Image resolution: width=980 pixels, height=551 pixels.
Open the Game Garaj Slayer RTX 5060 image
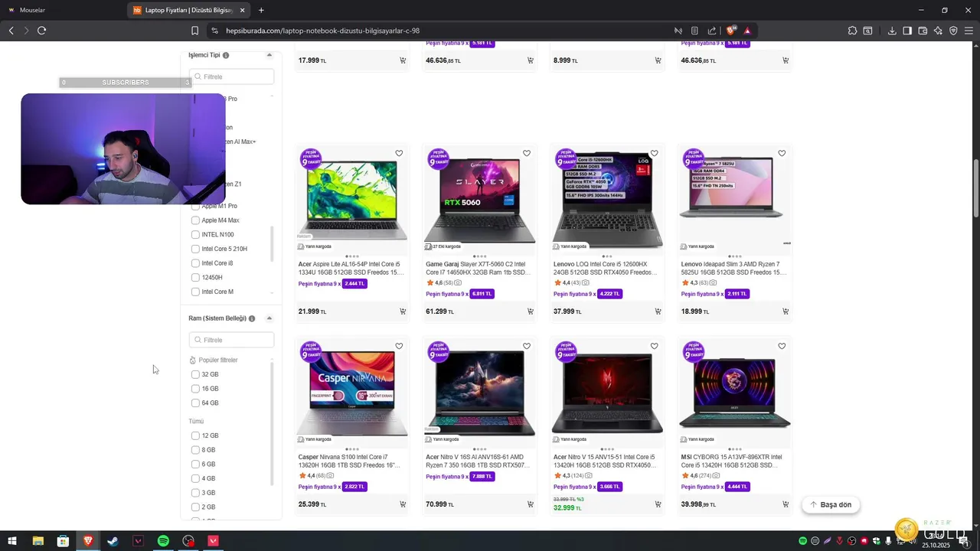click(479, 199)
